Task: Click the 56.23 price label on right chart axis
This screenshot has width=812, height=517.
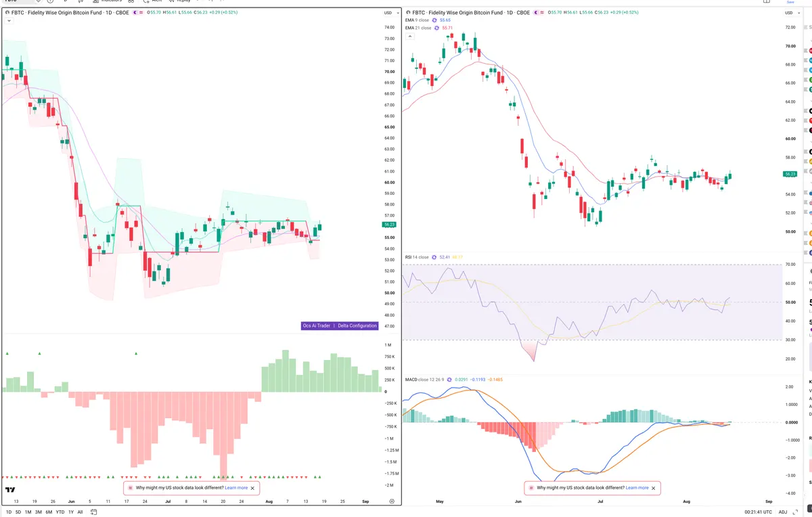Action: click(790, 174)
